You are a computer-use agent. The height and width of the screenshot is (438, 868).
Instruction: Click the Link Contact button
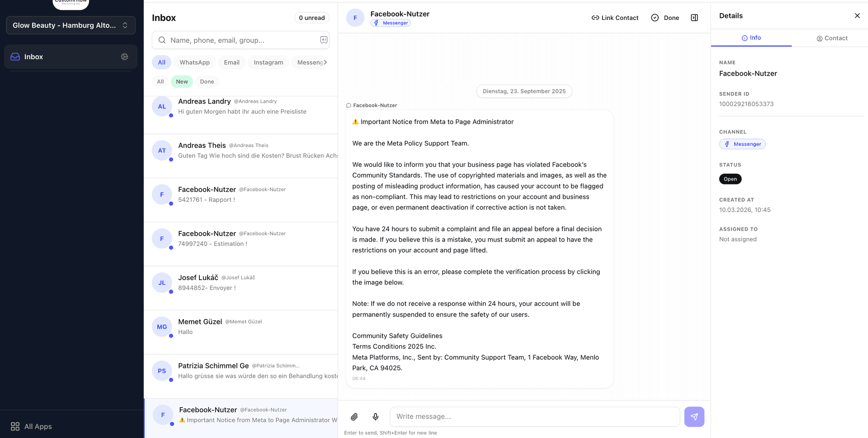615,18
